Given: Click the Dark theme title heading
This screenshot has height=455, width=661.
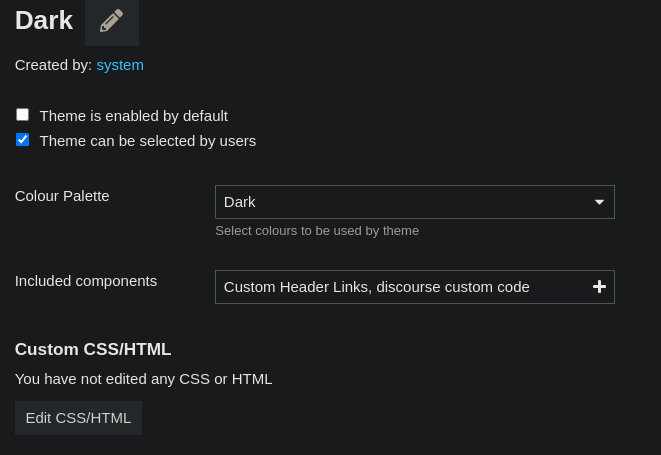Looking at the screenshot, I should tap(44, 20).
